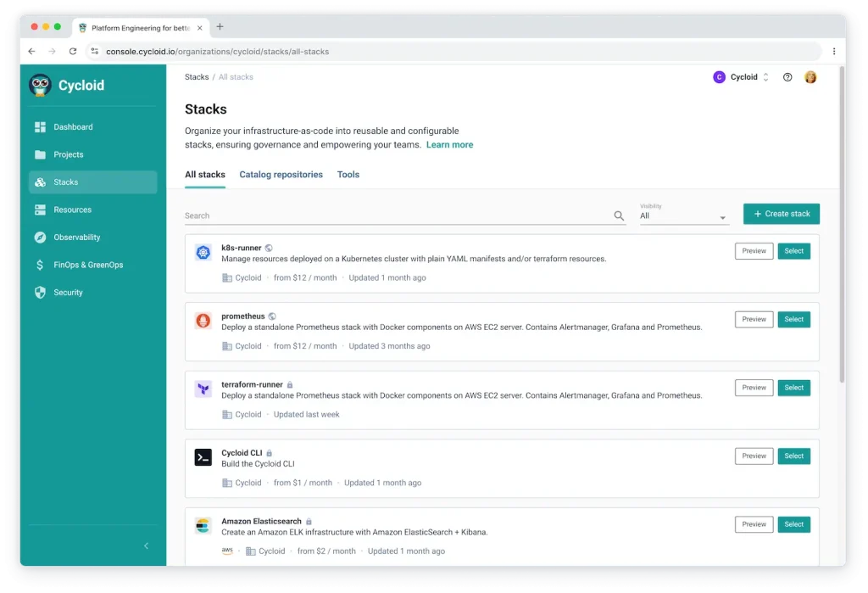Switch to the Tools tab
868x593 pixels.
click(x=348, y=175)
